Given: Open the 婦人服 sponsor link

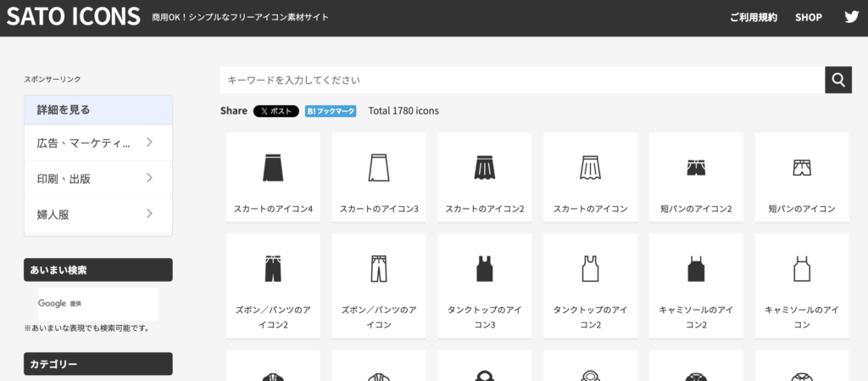Looking at the screenshot, I should (x=98, y=215).
